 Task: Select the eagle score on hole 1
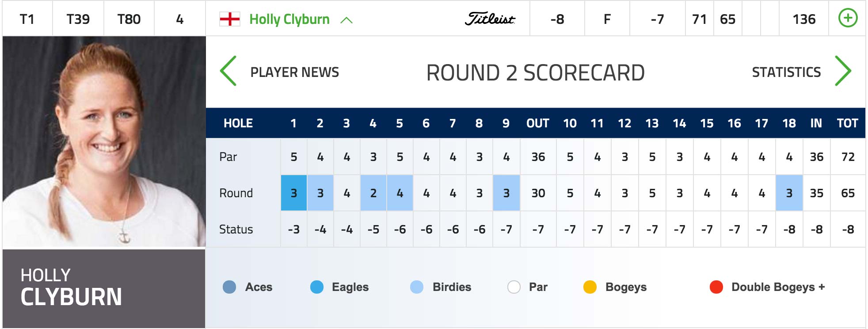pos(294,193)
